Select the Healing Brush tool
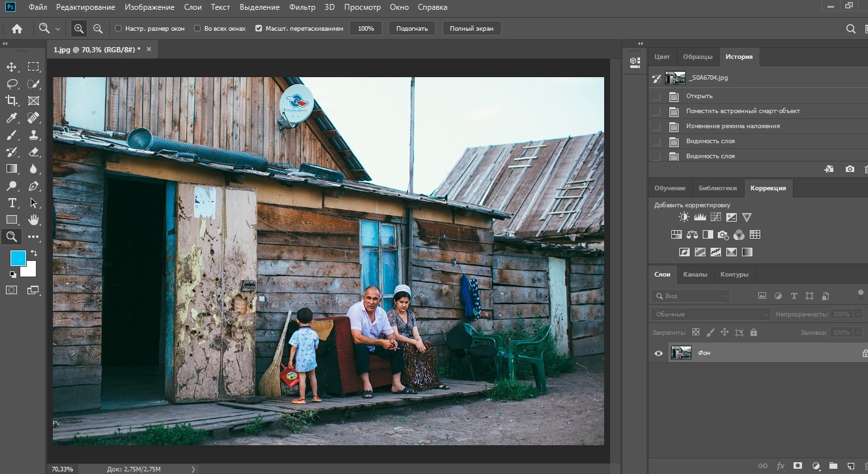This screenshot has height=474, width=868. pos(33,118)
